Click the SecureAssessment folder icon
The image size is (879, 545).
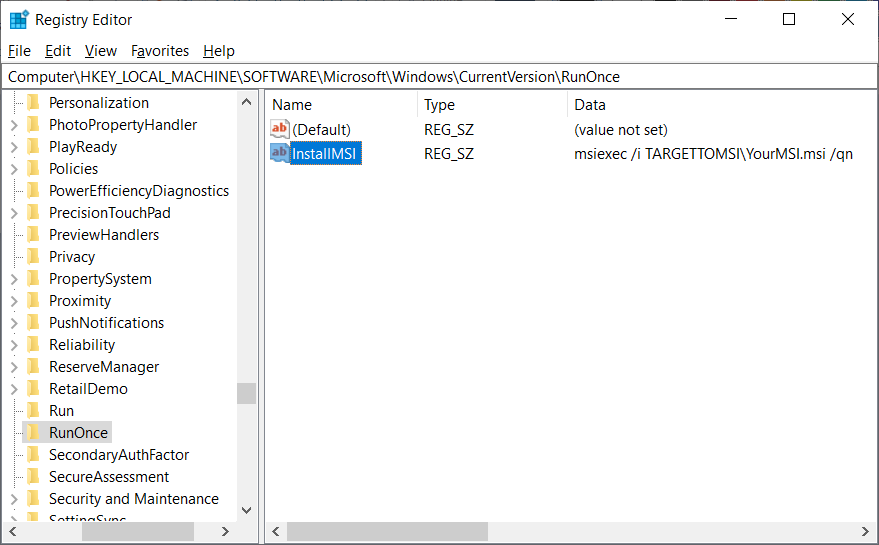(x=34, y=477)
